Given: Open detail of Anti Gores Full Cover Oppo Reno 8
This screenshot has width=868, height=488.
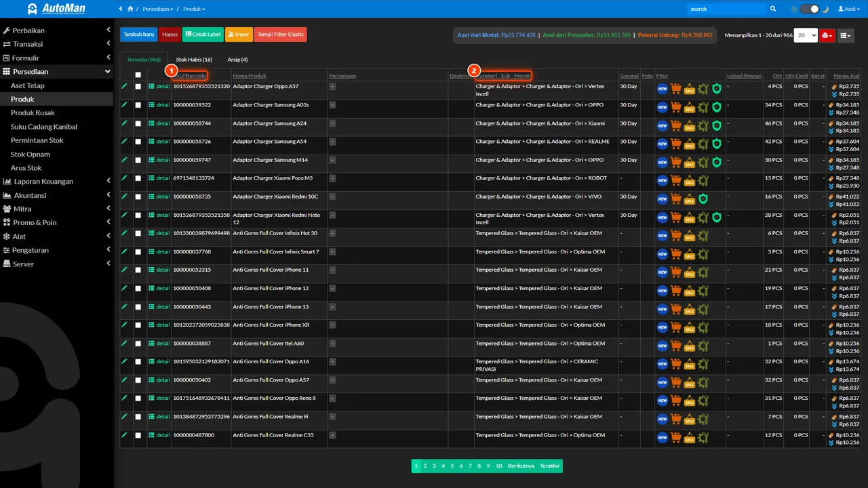Looking at the screenshot, I should 159,398.
